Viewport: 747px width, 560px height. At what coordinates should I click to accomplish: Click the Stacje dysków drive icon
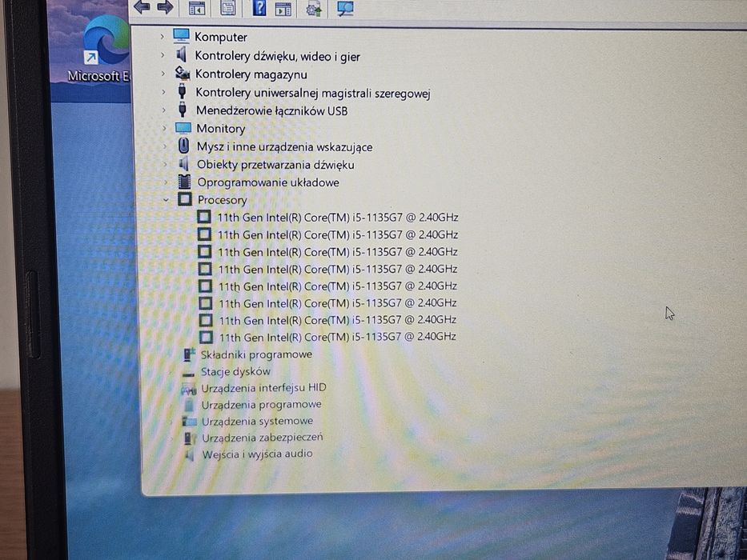pos(189,374)
